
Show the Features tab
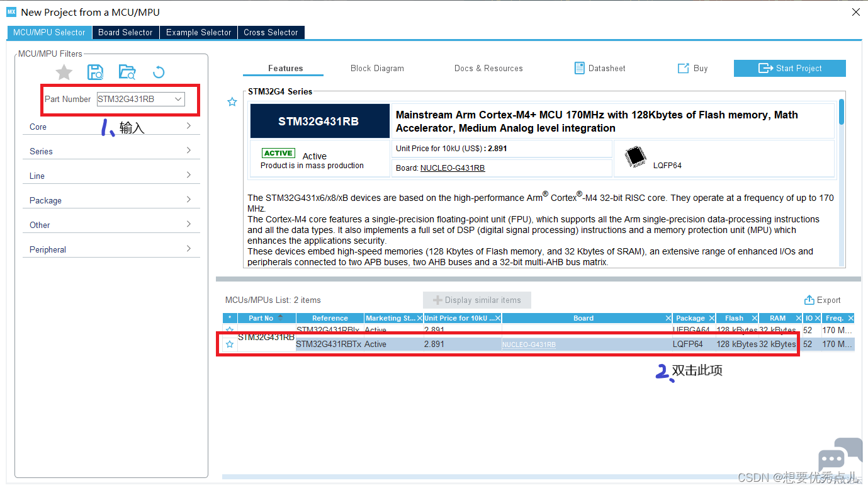[x=285, y=68]
